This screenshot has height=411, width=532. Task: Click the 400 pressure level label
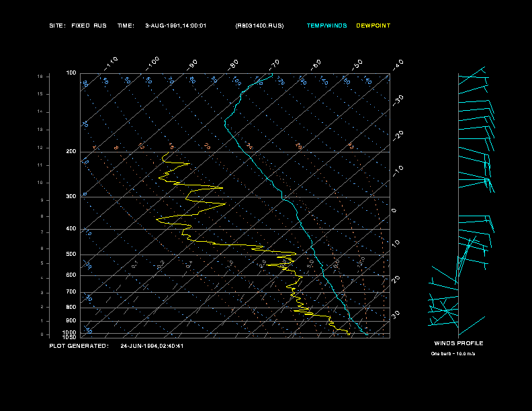[71, 229]
